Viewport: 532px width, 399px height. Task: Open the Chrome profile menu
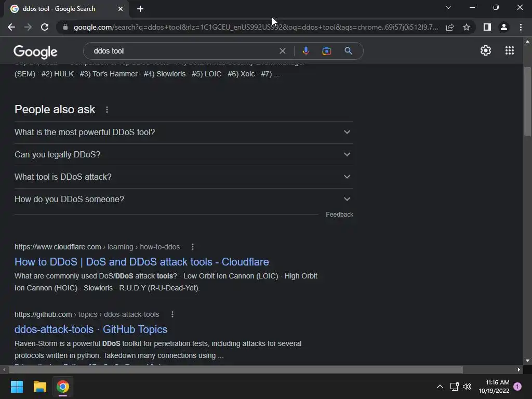[x=504, y=27]
